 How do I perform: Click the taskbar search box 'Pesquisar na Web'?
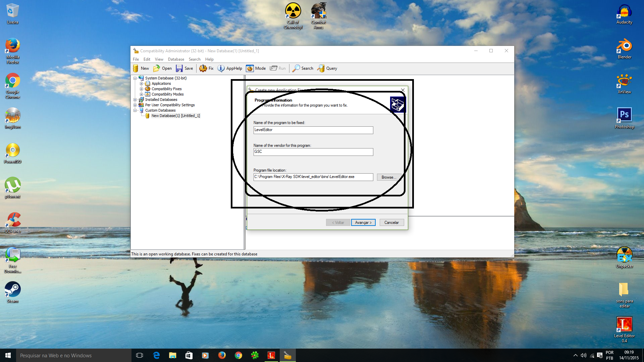(x=74, y=355)
